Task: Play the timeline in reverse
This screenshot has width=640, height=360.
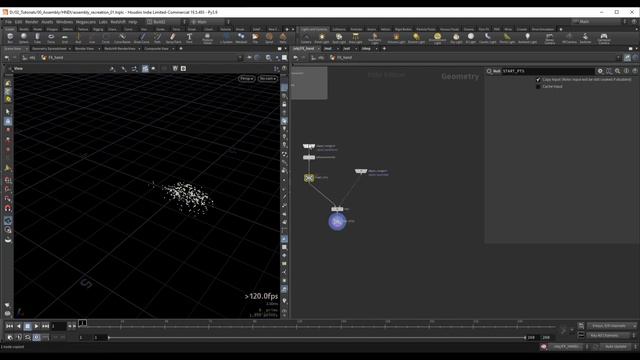Action: [18, 326]
